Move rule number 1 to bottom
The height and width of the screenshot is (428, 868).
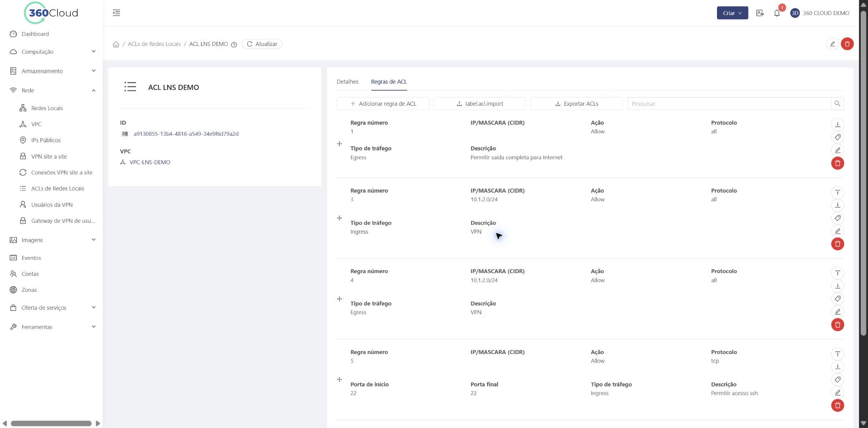838,124
